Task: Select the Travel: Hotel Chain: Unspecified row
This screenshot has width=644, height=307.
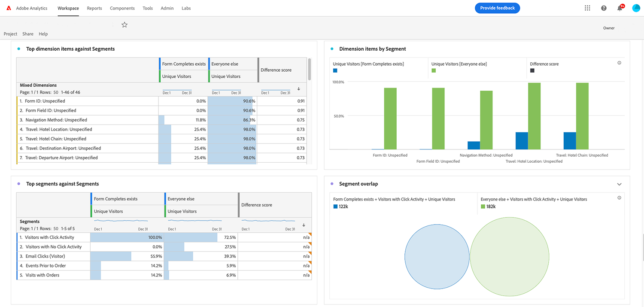Action: (161, 139)
